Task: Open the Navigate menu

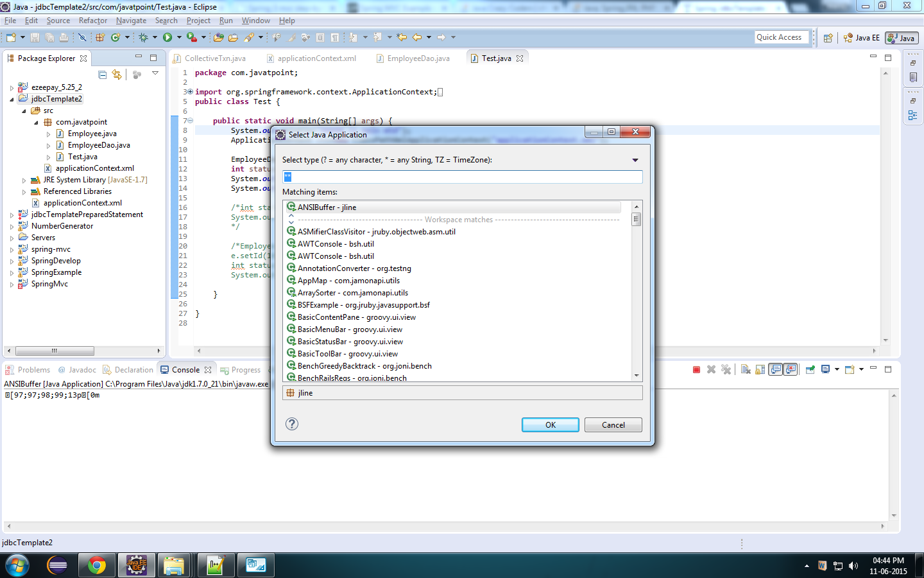Action: click(x=131, y=21)
